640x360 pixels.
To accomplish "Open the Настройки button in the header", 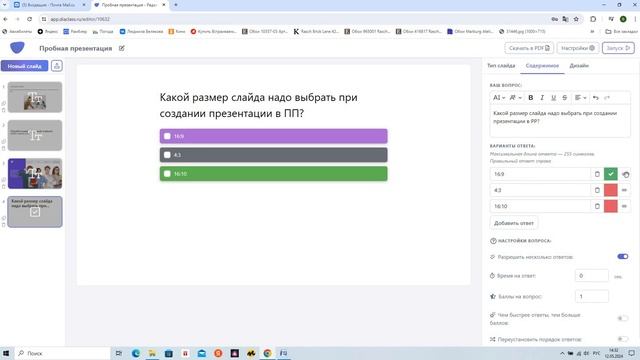I will [578, 48].
